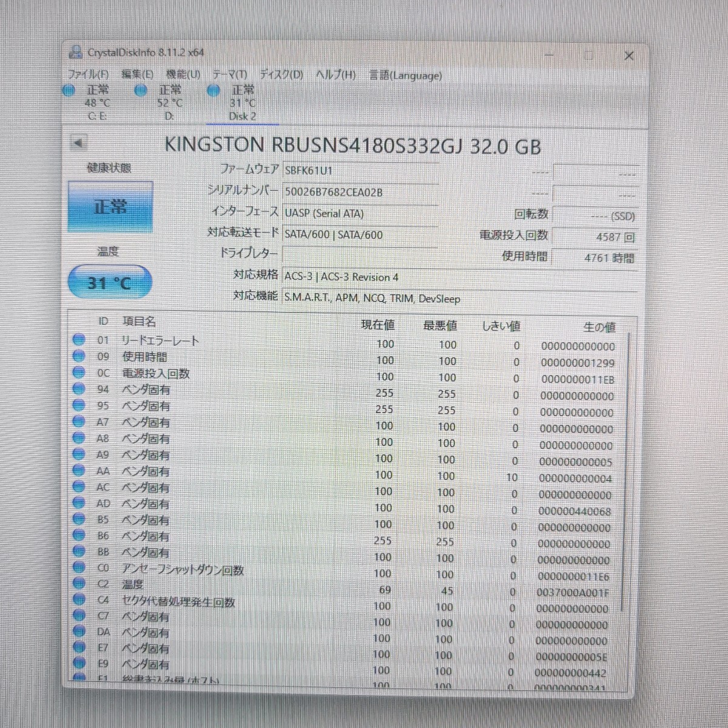Image resolution: width=728 pixels, height=728 pixels.
Task: Click the CrystalDiskInfo app icon in title bar
Action: point(76,53)
